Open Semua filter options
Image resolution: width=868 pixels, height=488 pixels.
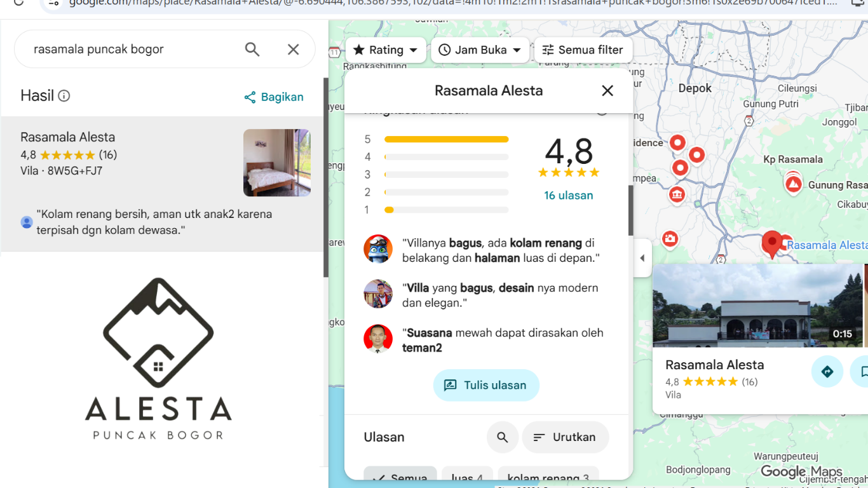click(x=583, y=50)
